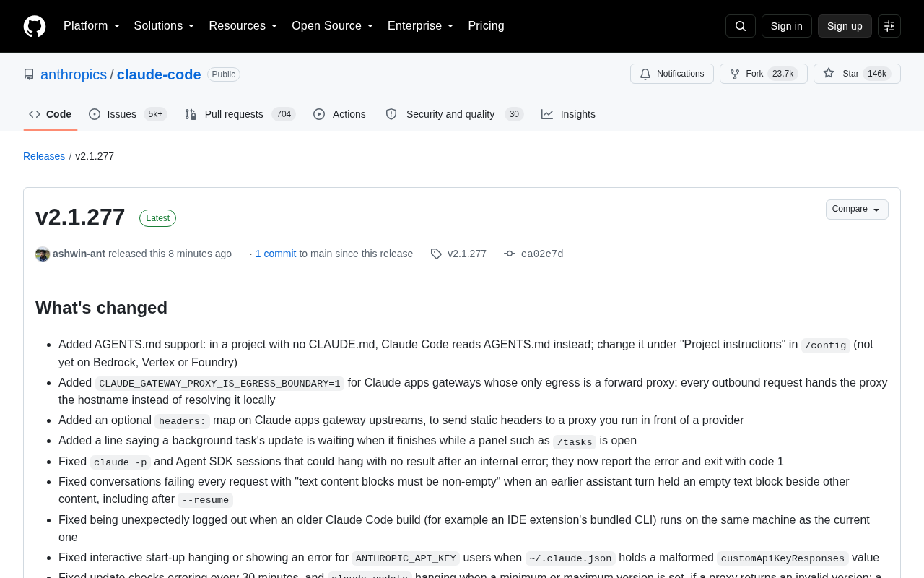Open the v2.1.277 tag link

[x=467, y=254]
